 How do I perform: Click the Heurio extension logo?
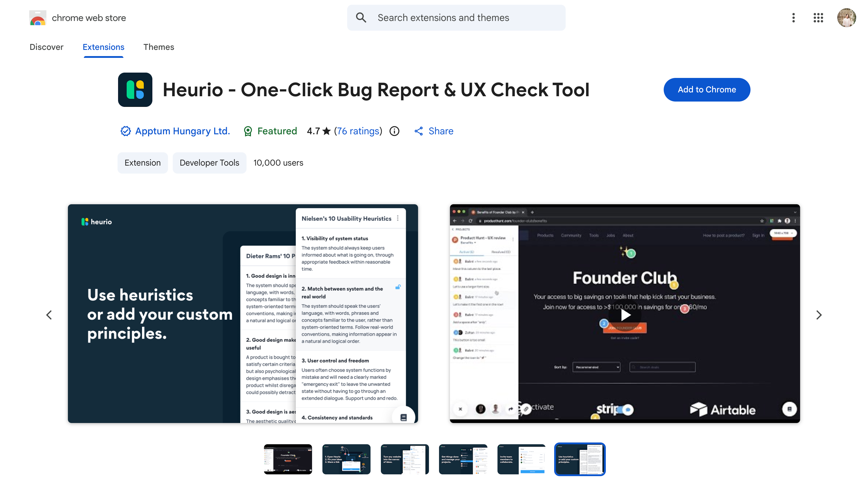(135, 90)
